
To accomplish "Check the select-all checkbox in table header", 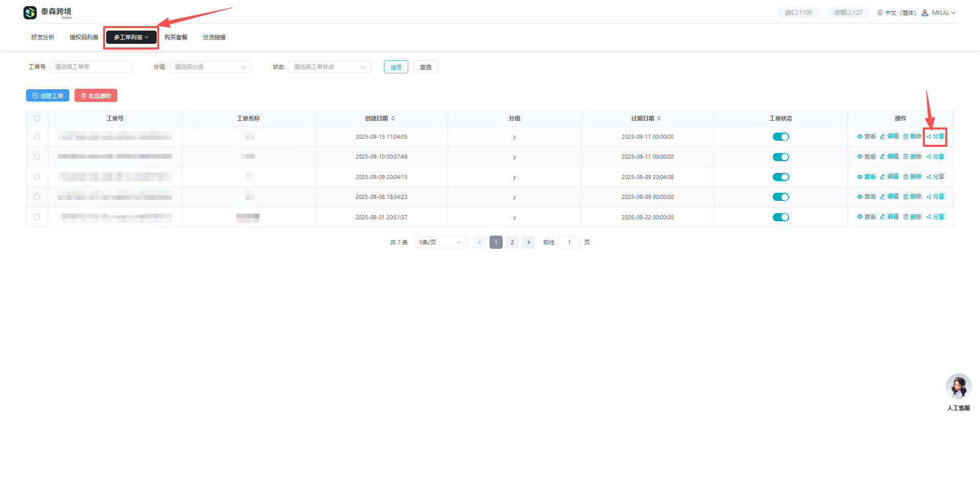I will tap(37, 118).
